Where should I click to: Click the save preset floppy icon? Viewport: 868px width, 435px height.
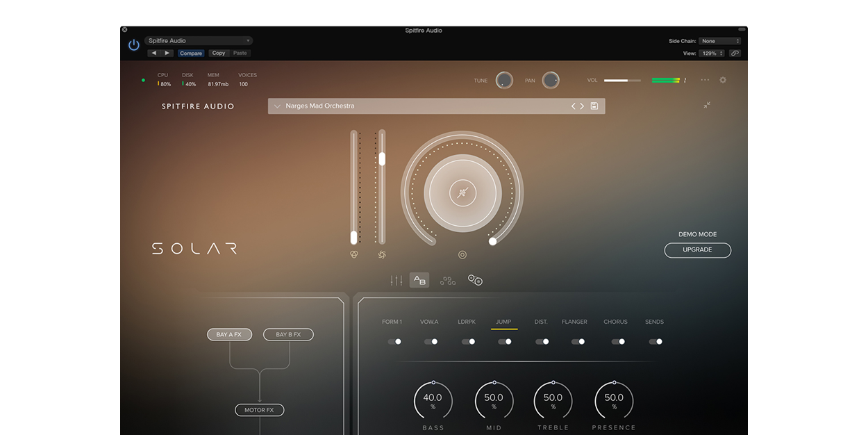tap(594, 106)
